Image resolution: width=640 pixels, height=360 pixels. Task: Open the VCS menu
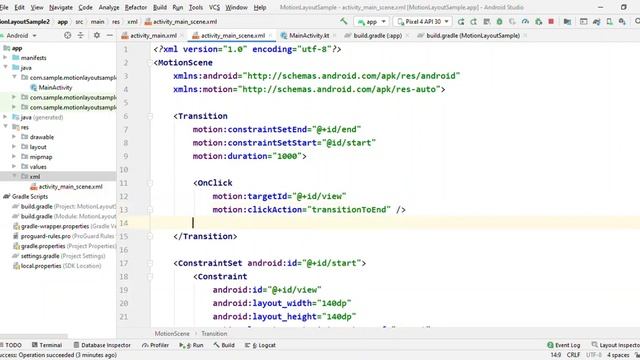tap(214, 7)
